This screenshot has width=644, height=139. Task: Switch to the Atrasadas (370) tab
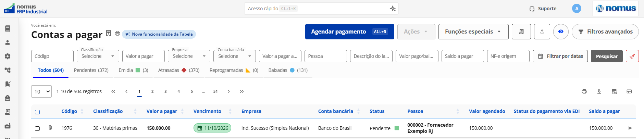pos(179,70)
